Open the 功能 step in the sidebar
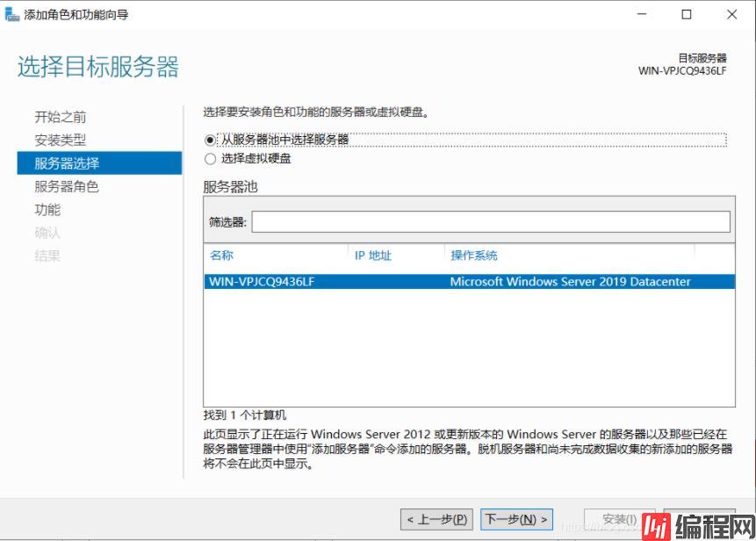The width and height of the screenshot is (756, 541). 47,210
